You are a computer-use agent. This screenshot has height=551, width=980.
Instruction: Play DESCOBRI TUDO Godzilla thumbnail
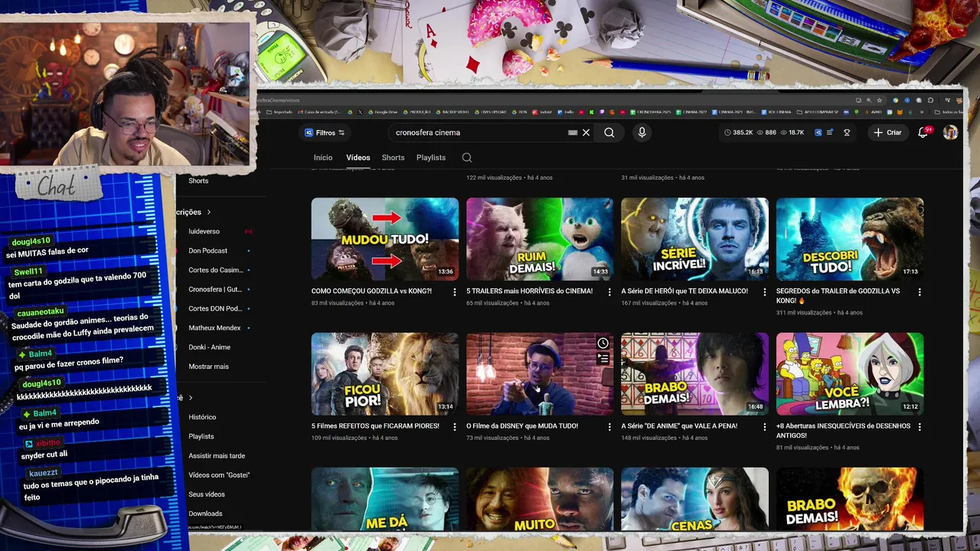pos(850,239)
